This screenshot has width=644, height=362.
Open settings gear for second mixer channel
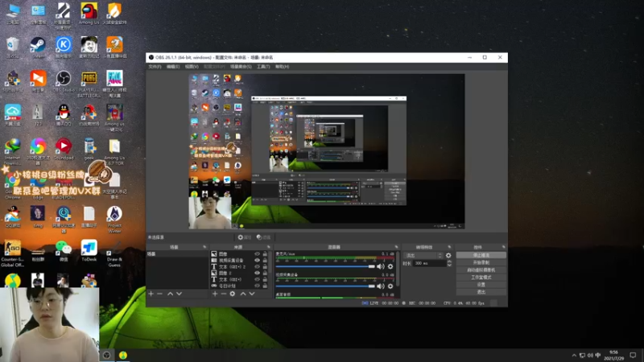390,286
